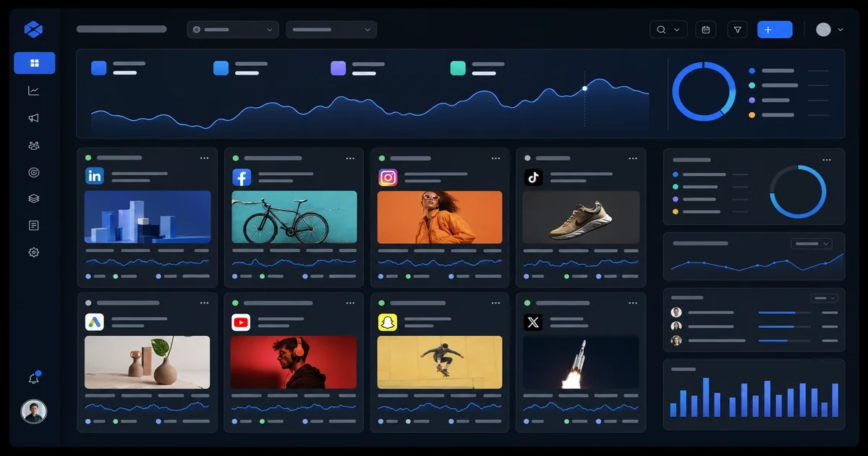Viewport: 868px width, 456px height.
Task: Open the three-dot menu on X card
Action: [634, 303]
